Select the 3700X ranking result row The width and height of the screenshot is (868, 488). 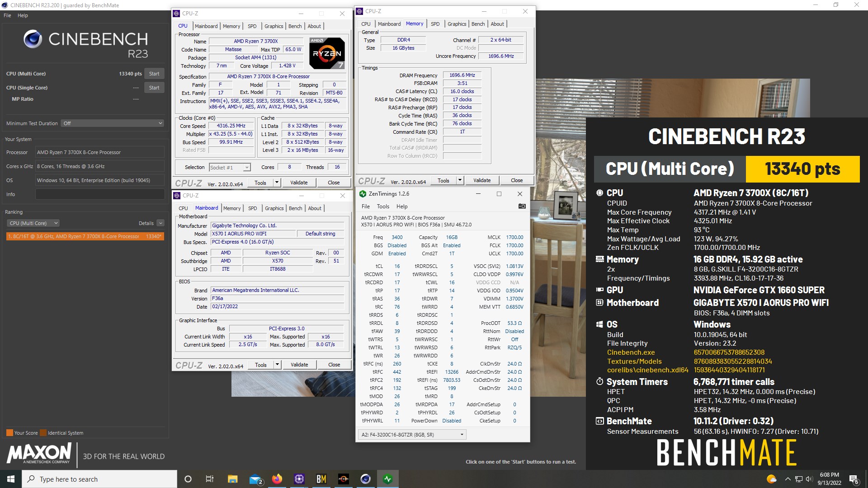[x=85, y=236]
